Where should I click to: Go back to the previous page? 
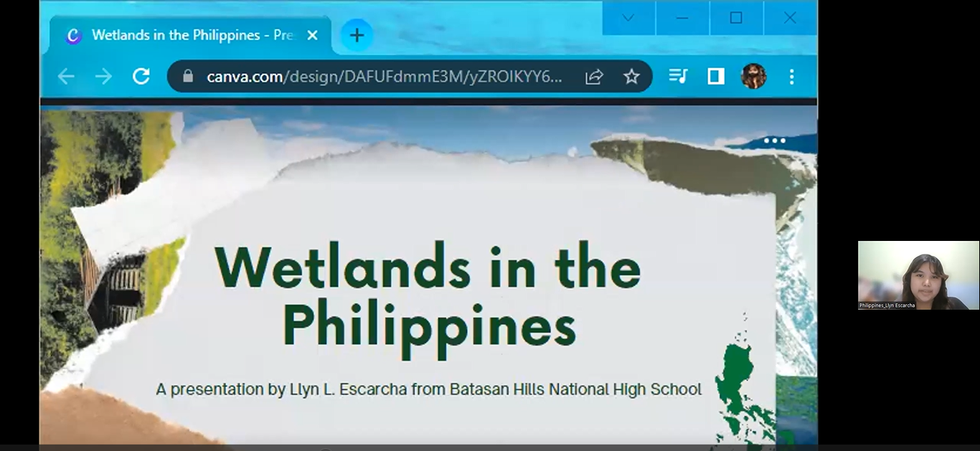coord(66,77)
